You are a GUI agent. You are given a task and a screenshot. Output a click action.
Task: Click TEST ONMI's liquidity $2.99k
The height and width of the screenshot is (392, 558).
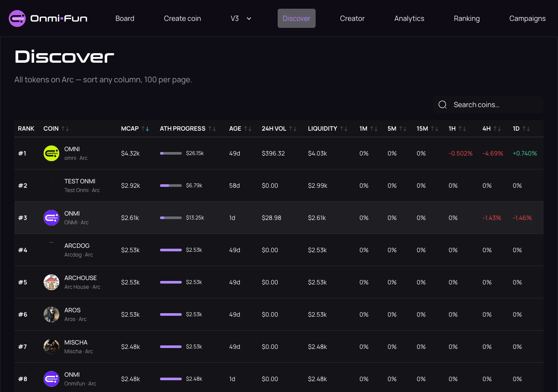318,186
